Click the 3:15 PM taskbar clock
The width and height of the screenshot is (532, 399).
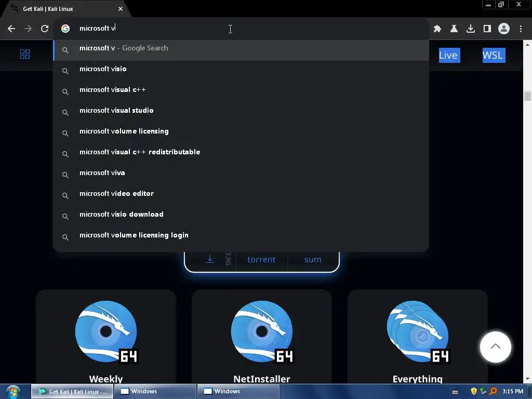[513, 391]
